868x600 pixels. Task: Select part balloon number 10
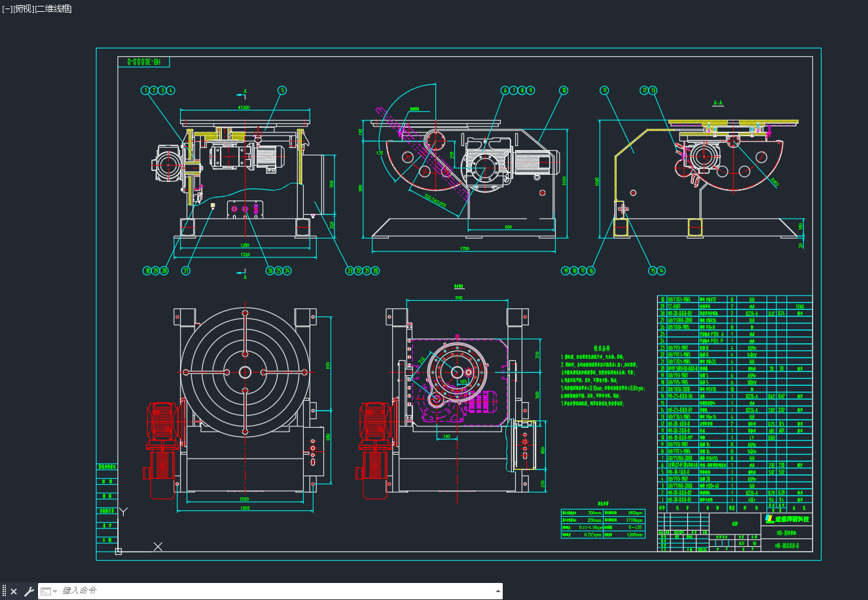[563, 90]
